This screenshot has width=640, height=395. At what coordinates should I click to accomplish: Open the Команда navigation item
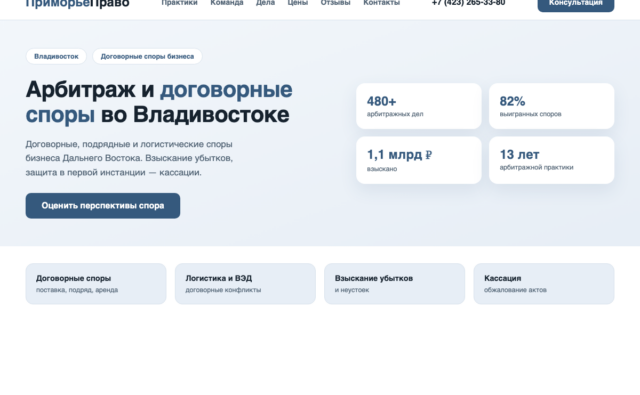227,3
